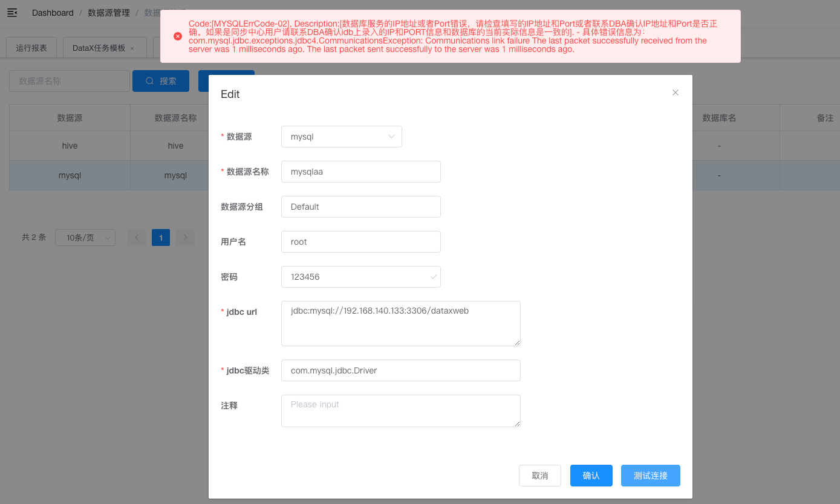Click the red error icon in alert

click(178, 36)
